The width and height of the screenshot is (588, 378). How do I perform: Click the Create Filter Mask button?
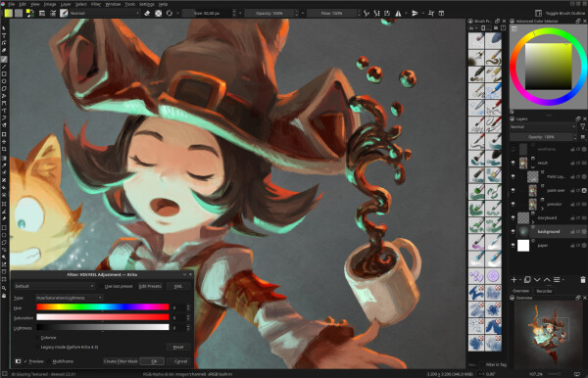[x=121, y=361]
